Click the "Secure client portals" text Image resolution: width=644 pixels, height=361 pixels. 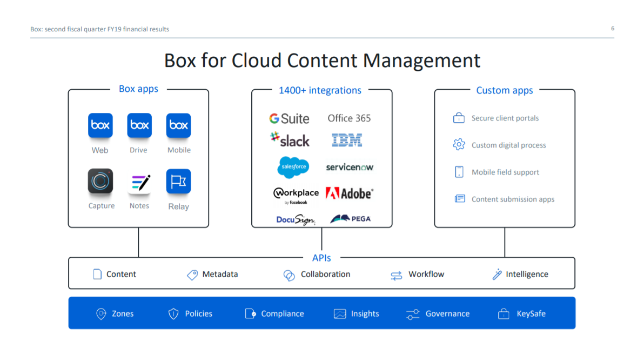(x=505, y=118)
